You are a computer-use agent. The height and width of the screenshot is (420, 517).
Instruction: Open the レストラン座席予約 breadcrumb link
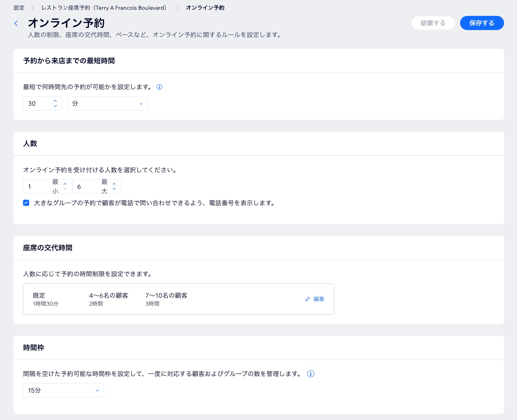point(104,8)
